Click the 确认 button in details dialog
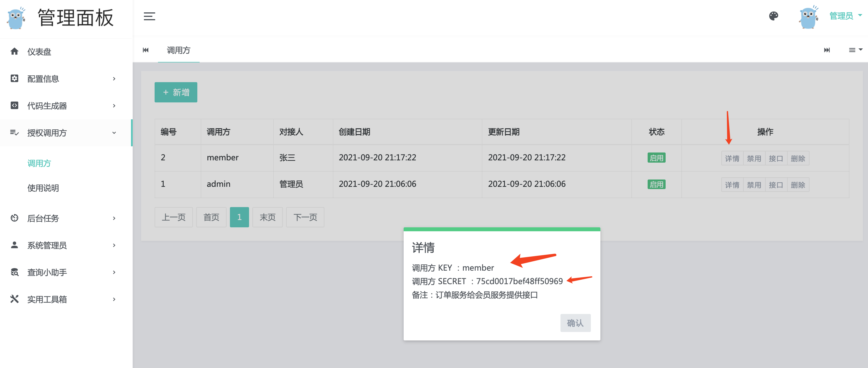The height and width of the screenshot is (368, 868). [575, 323]
